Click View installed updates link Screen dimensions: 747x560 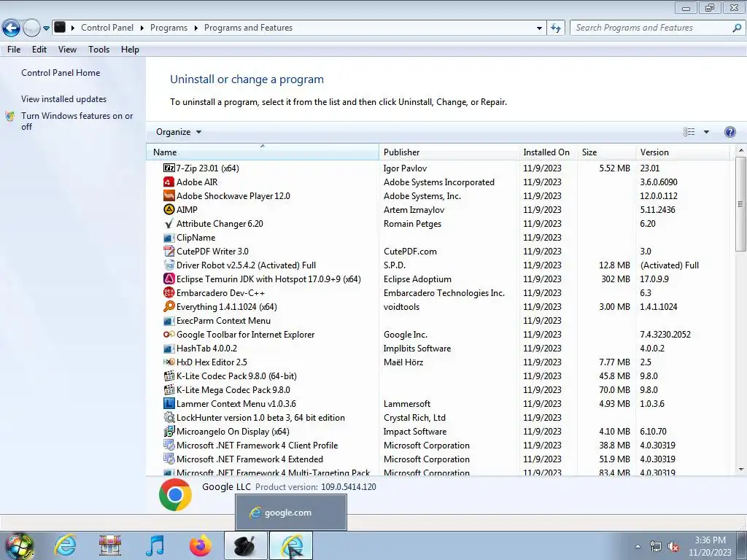coord(64,99)
